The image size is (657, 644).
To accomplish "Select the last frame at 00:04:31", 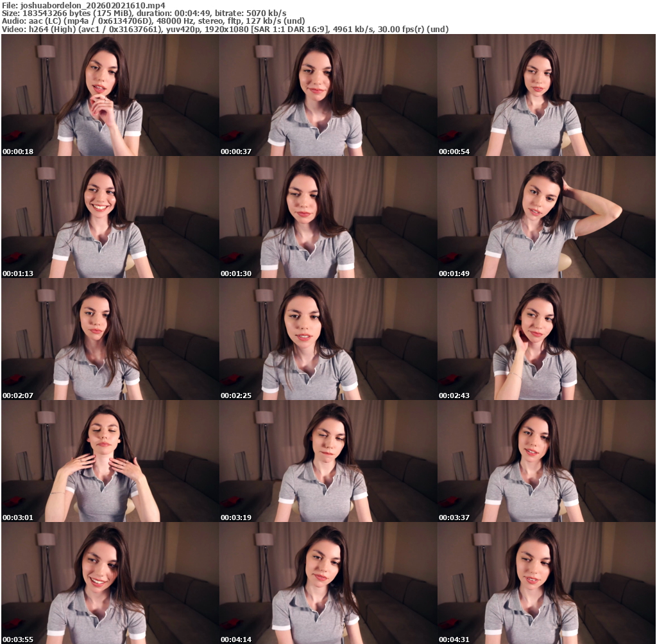I will [547, 583].
